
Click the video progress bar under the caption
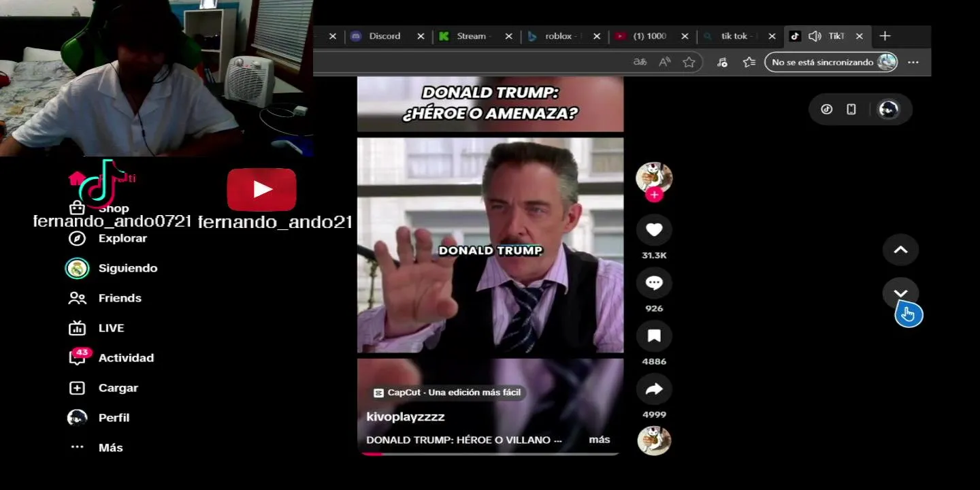[x=489, y=453]
